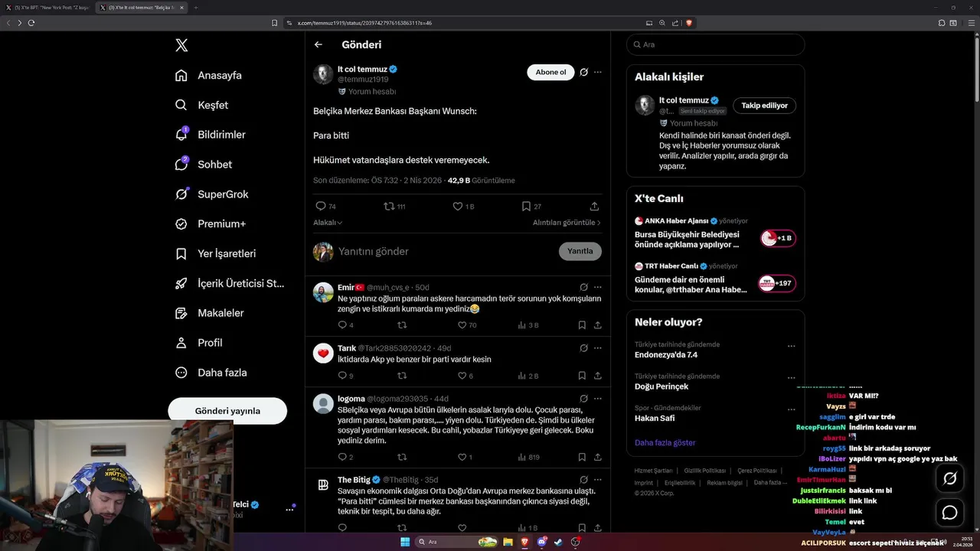980x551 pixels.
Task: Expand Alakalı sort dropdown
Action: click(328, 223)
